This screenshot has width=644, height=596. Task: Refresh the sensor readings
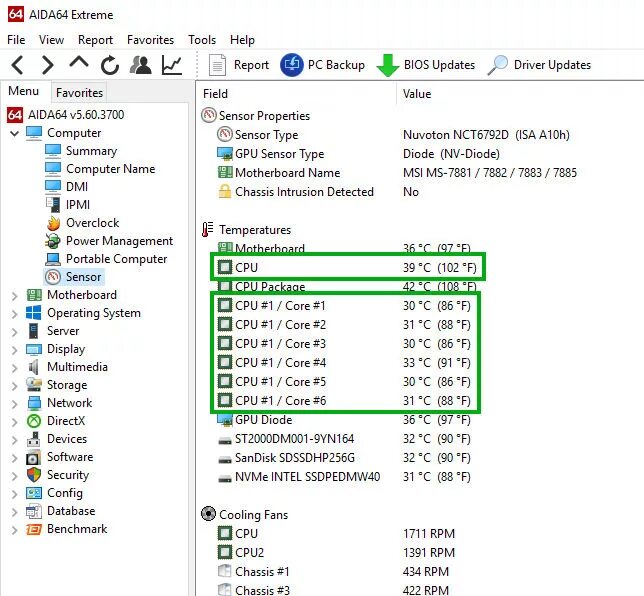click(110, 65)
